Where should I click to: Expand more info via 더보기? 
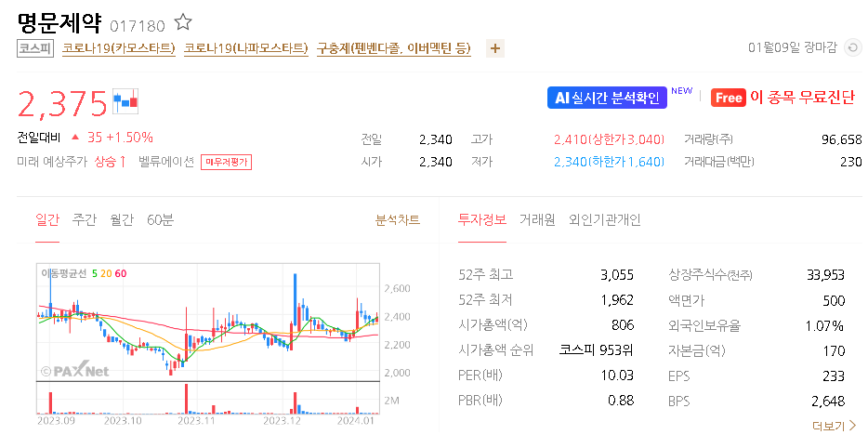[834, 426]
